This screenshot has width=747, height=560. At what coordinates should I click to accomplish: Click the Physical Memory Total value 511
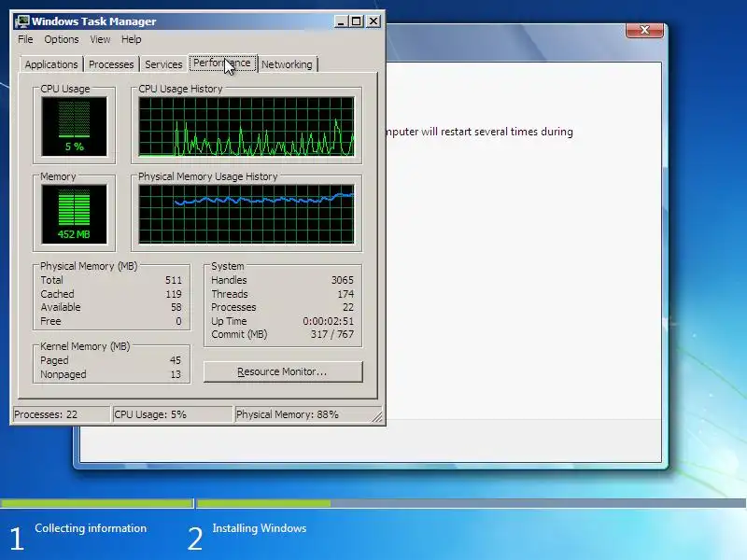(174, 280)
